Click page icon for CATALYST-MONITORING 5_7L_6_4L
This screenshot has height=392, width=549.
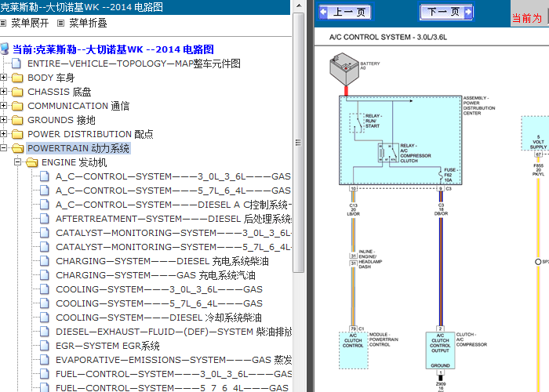pos(45,247)
